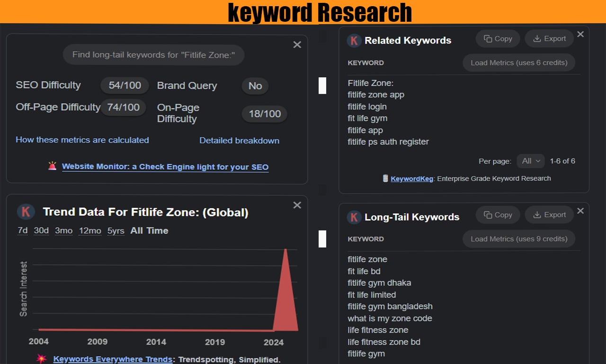Click the 2024 label on chart axis

[274, 342]
